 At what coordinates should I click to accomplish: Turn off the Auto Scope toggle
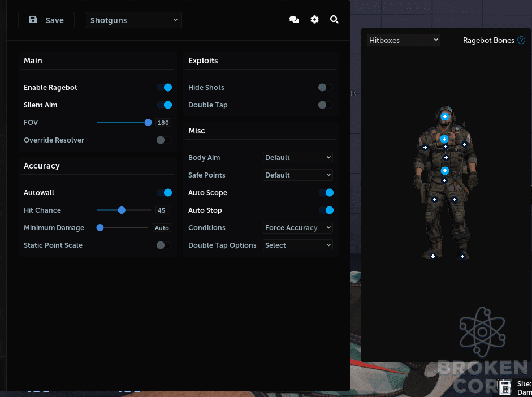pyautogui.click(x=326, y=192)
